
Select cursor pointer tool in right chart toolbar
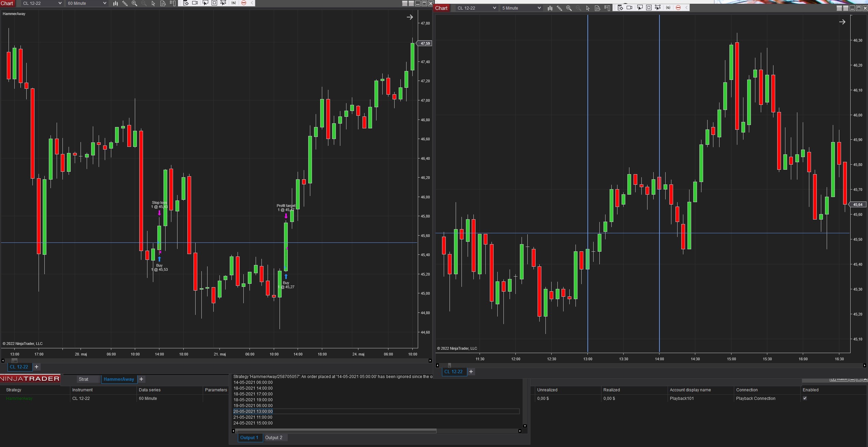click(x=588, y=8)
